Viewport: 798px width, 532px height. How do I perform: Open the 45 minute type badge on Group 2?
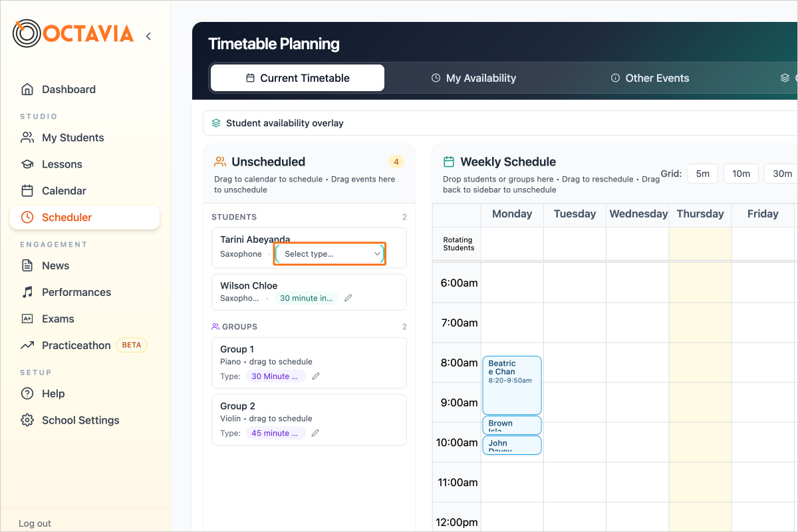point(276,433)
